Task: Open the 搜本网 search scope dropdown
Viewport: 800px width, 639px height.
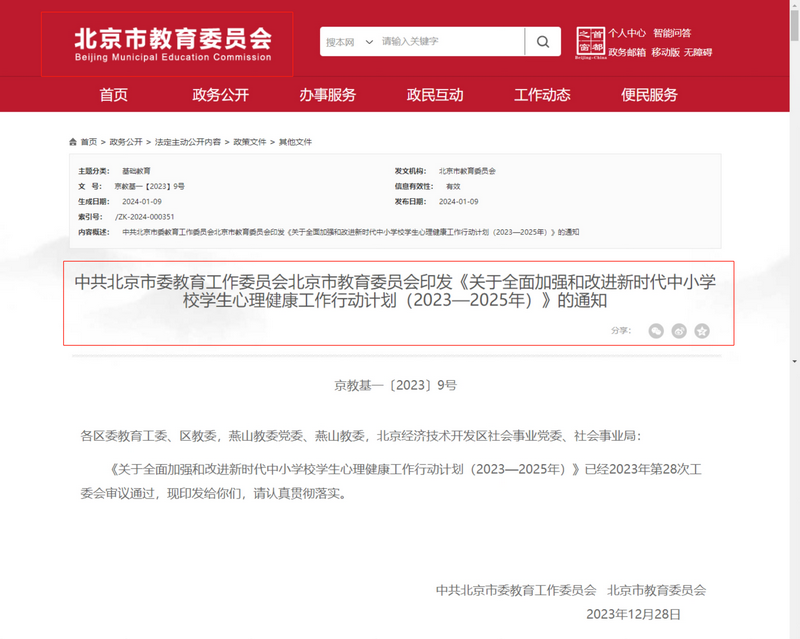Action: click(x=349, y=42)
